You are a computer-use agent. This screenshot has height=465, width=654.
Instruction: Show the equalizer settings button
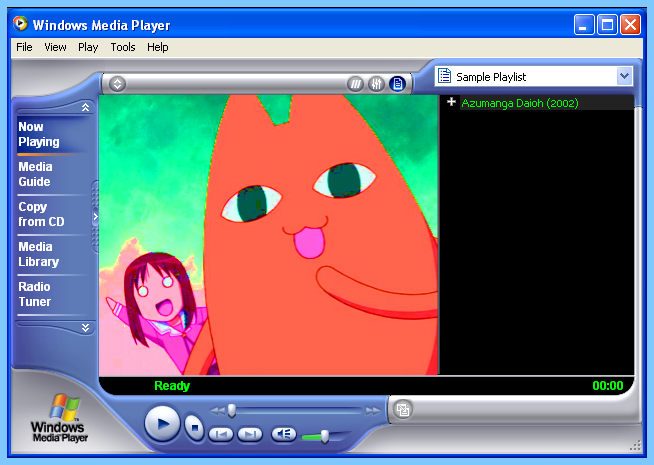pos(376,84)
